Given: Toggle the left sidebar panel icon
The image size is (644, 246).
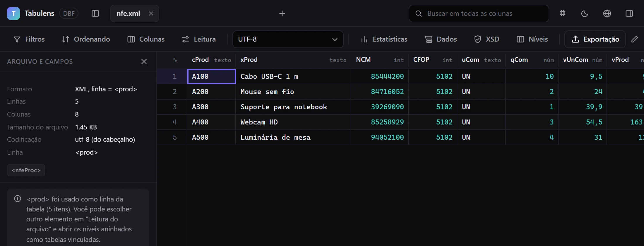Looking at the screenshot, I should coord(95,13).
